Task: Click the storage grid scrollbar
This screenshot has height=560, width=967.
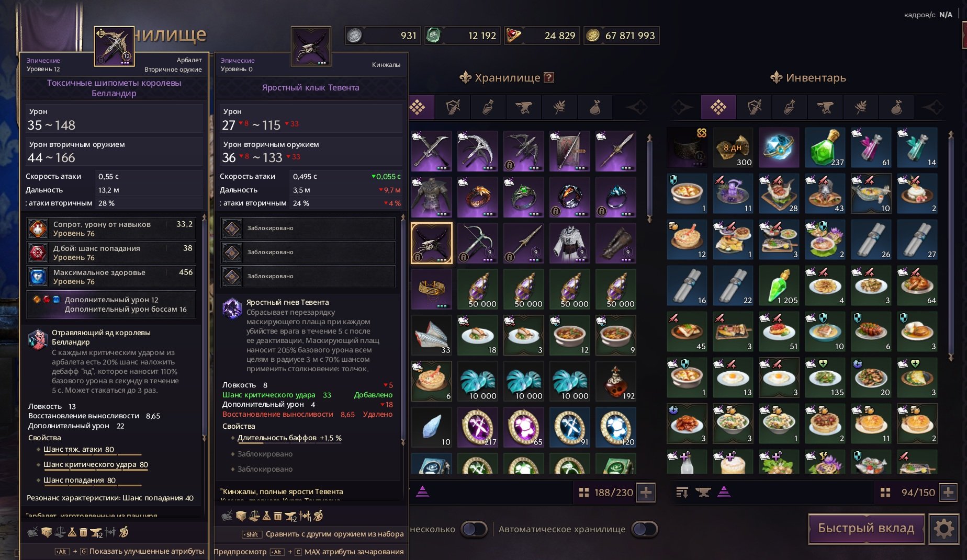Action: pyautogui.click(x=649, y=178)
